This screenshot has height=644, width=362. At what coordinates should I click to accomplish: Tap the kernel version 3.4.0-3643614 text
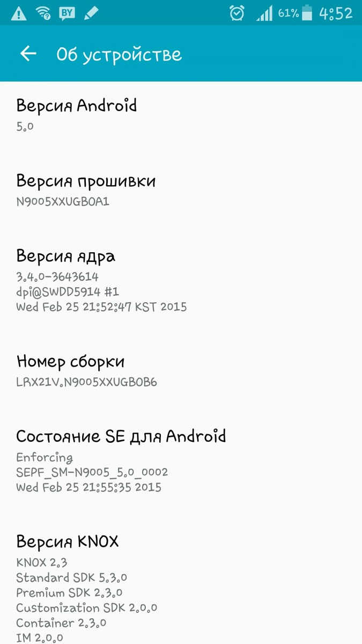point(57,277)
